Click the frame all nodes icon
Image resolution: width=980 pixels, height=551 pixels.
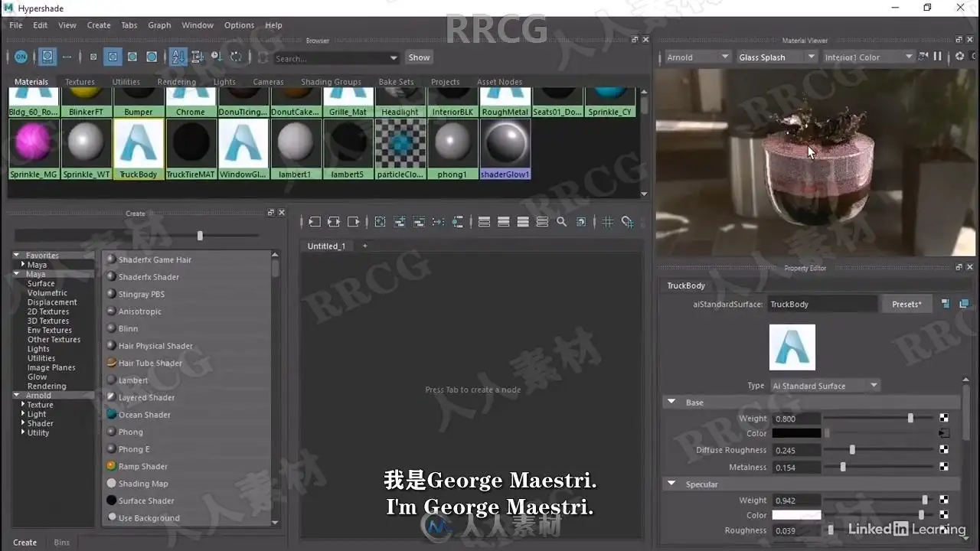tap(380, 222)
